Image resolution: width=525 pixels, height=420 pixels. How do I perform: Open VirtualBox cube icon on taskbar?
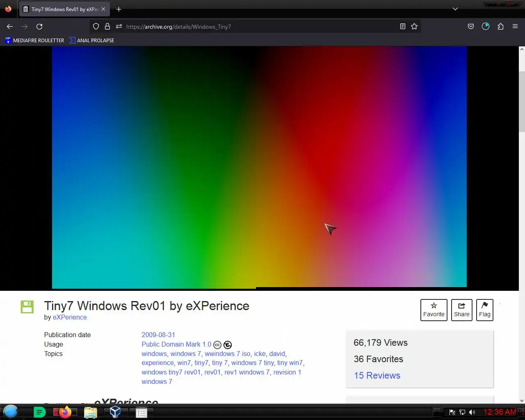pyautogui.click(x=115, y=412)
